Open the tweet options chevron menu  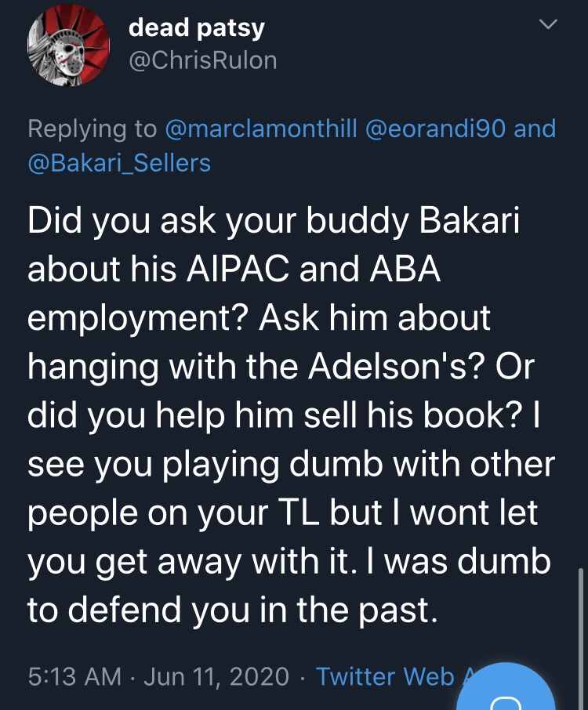pos(550,26)
